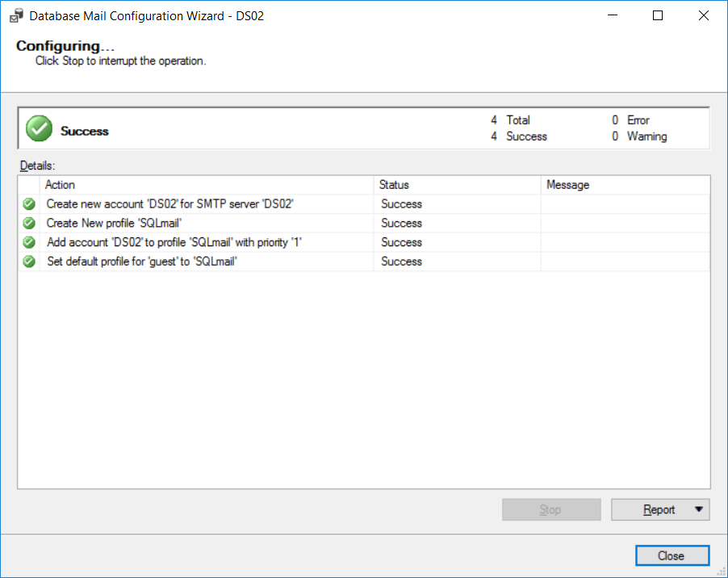Click the Database Mail wizard title bar icon
Image resolution: width=728 pixels, height=578 pixels.
pos(17,16)
